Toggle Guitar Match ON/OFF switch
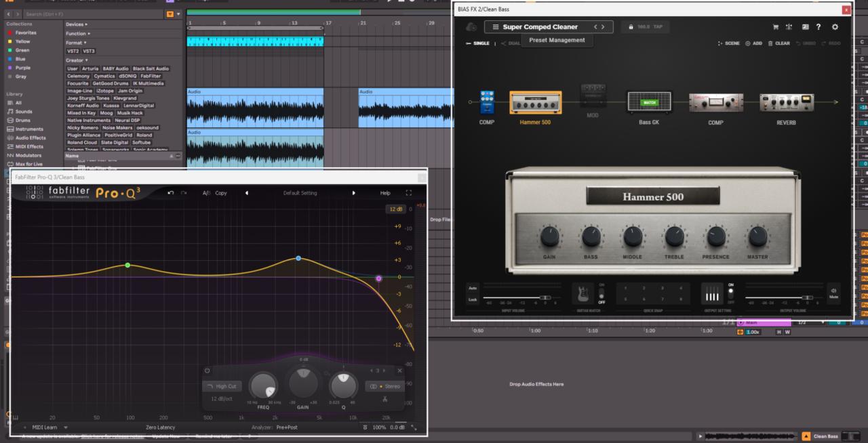This screenshot has height=443, width=868. pos(601,294)
